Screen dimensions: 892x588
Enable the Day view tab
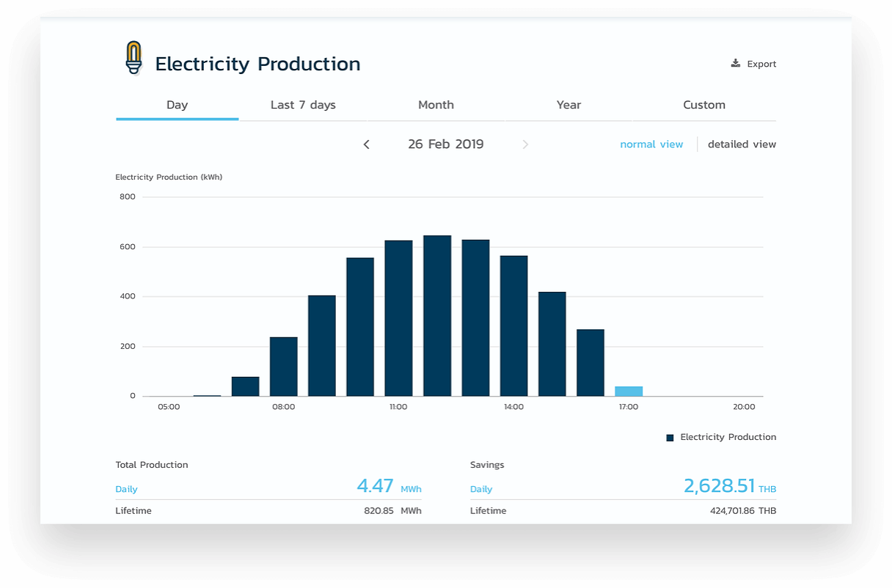click(177, 105)
